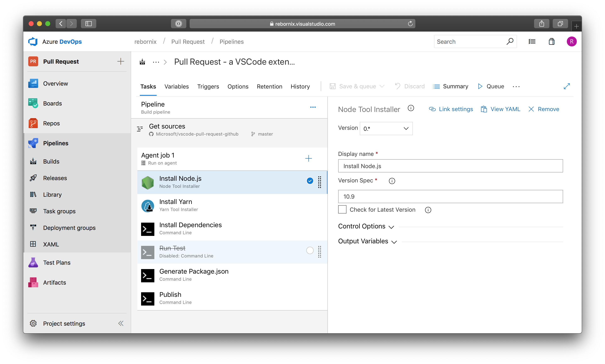Click the plus icon beside Pull Request
Screen dimensions: 605x364
121,61
